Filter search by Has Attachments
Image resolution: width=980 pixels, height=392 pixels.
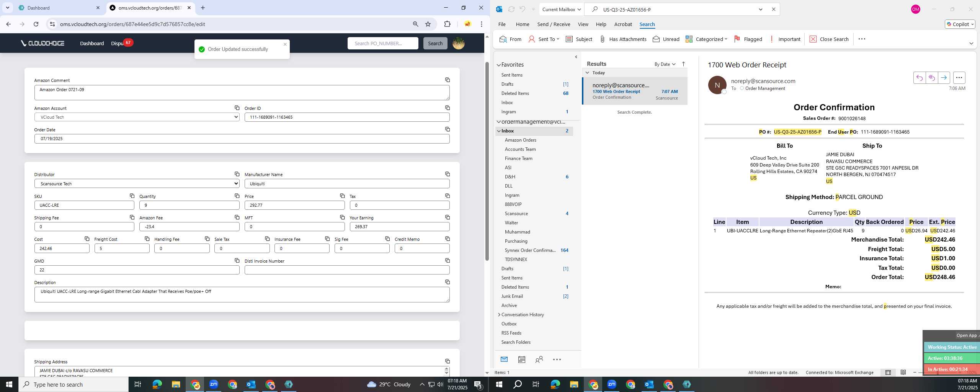[623, 39]
